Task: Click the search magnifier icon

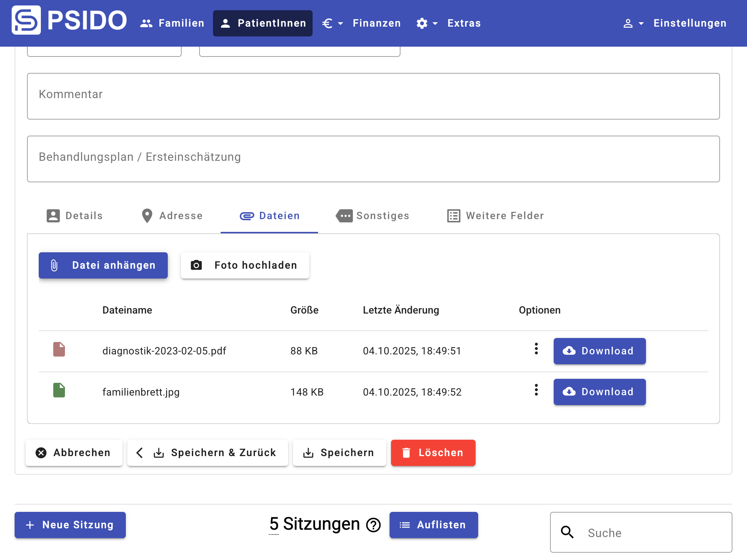Action: click(567, 532)
